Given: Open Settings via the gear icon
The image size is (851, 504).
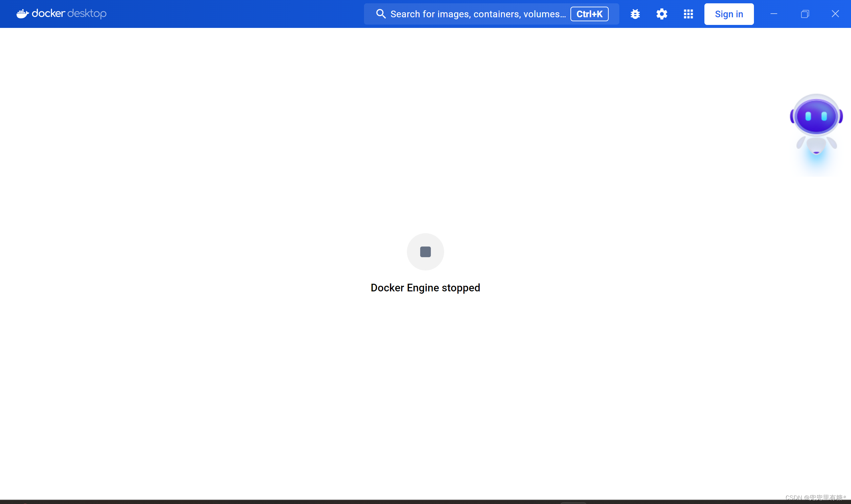Looking at the screenshot, I should [662, 14].
